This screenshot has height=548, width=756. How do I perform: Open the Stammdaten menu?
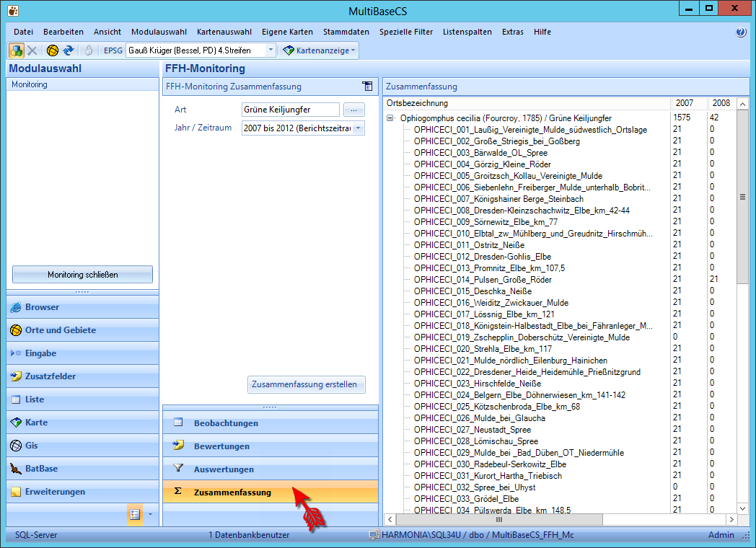[346, 32]
